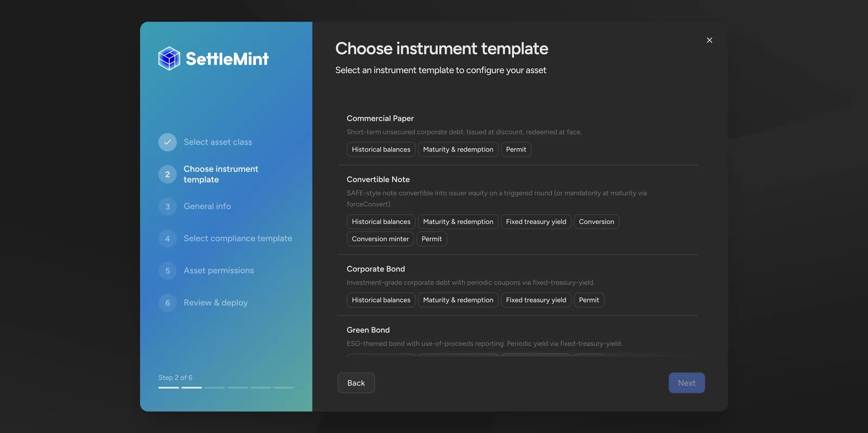Pick the Corporate Bond template
This screenshot has width=868, height=433.
(518, 286)
